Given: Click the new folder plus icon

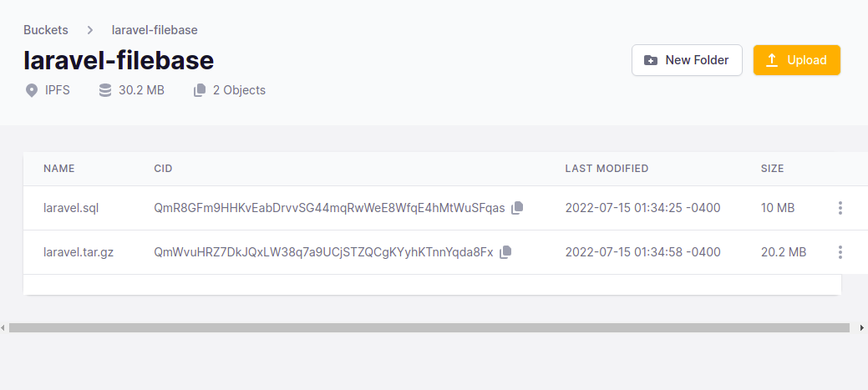Looking at the screenshot, I should tap(651, 60).
